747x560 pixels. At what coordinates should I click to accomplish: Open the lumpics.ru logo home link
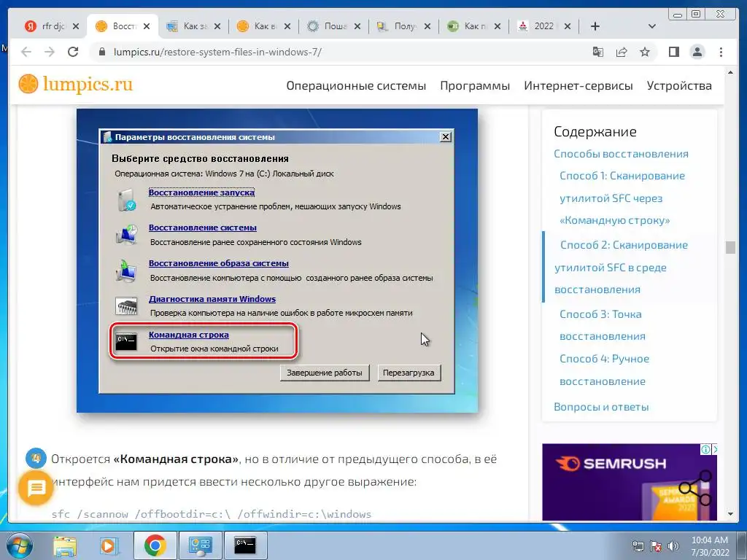coord(76,85)
